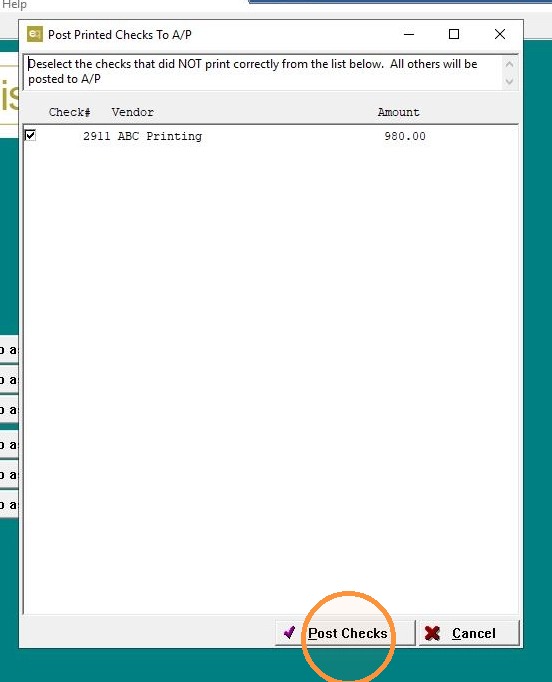Viewport: 552px width, 682px height.
Task: Close the Post Printed Checks dialog
Action: (x=500, y=34)
